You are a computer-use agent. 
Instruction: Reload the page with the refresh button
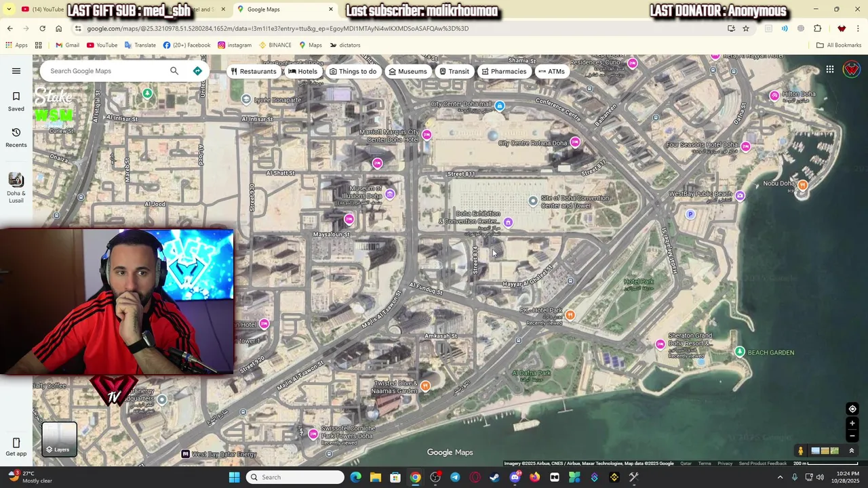coord(42,28)
